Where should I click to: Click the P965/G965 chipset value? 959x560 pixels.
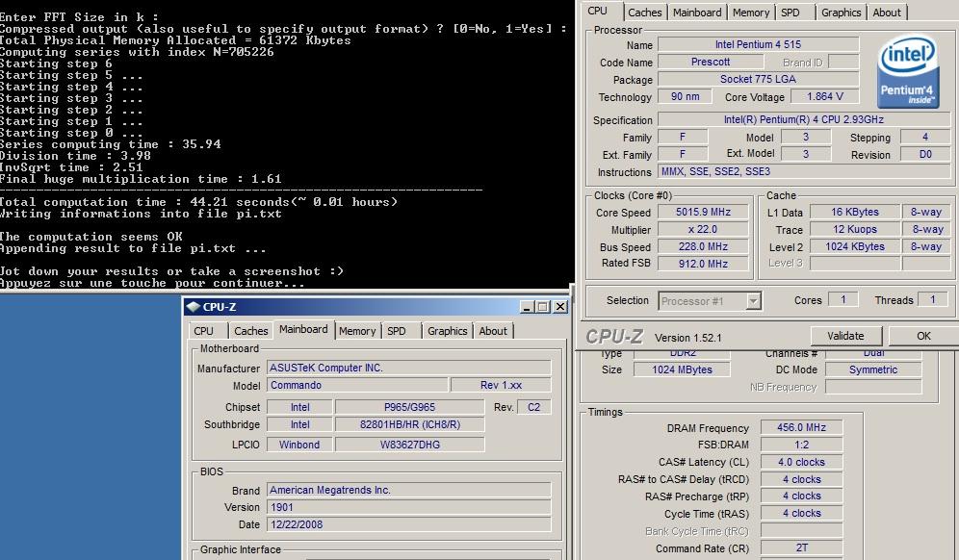click(410, 407)
